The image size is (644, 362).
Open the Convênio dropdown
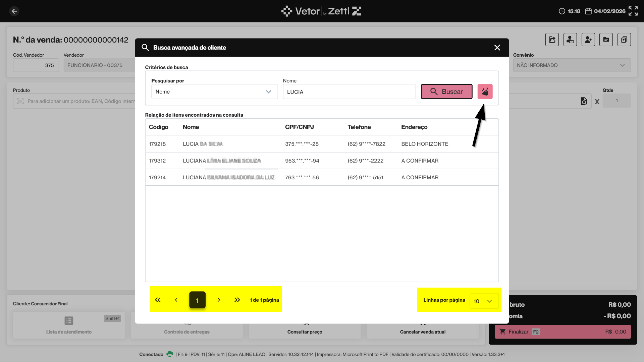click(x=572, y=65)
